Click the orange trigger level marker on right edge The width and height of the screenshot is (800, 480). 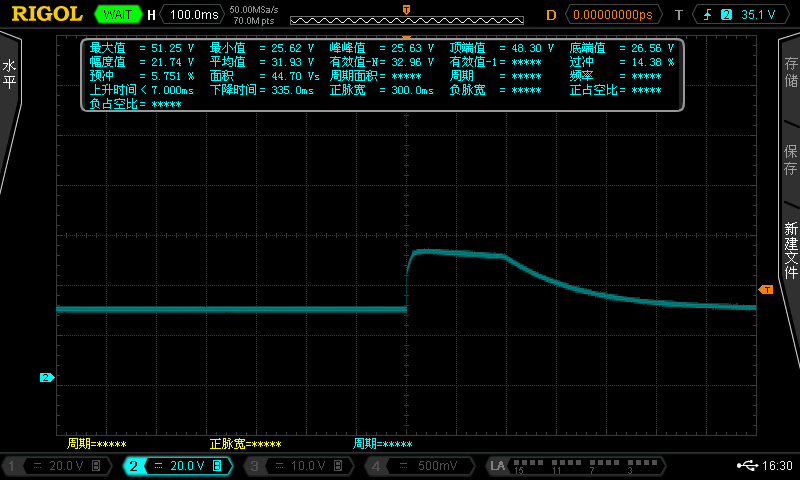pos(766,289)
